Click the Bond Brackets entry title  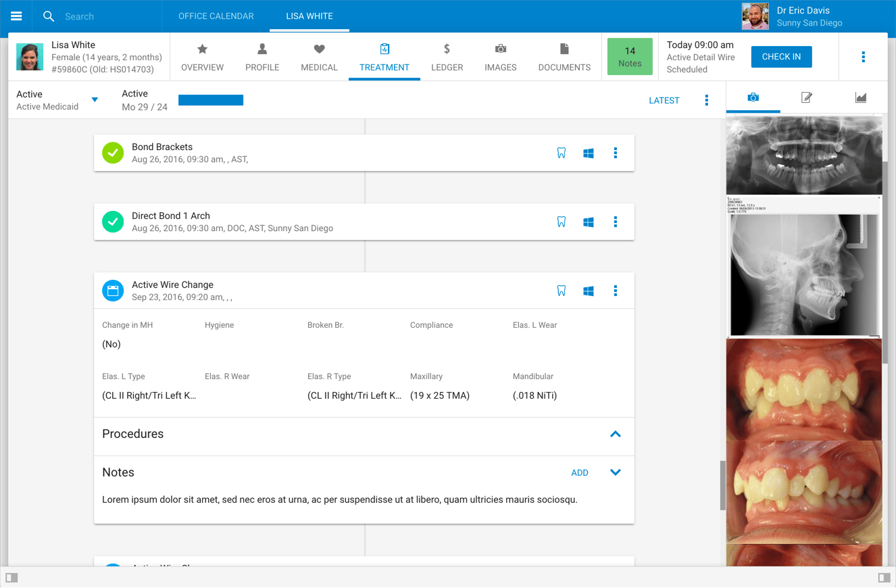click(x=162, y=147)
